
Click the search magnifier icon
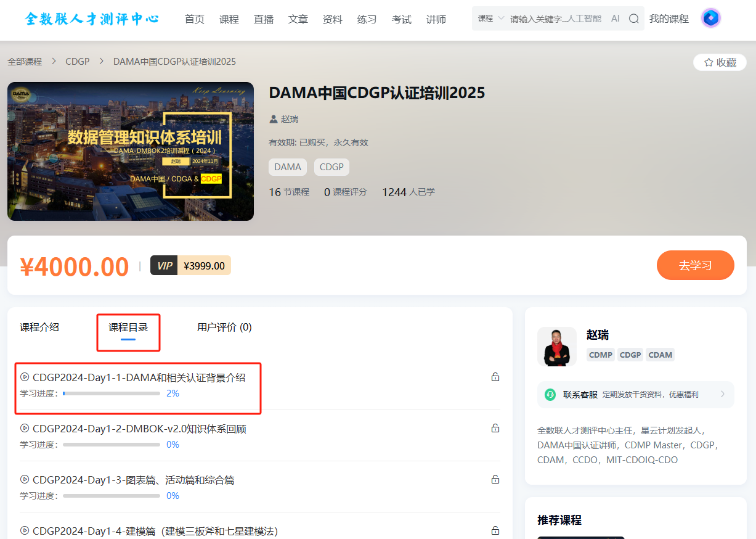tap(633, 19)
